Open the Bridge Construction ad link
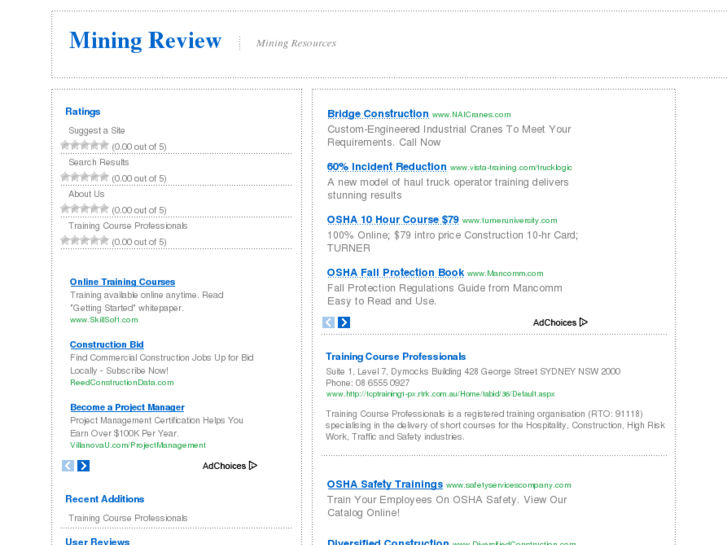Viewport: 727px width, 545px height. (x=378, y=114)
